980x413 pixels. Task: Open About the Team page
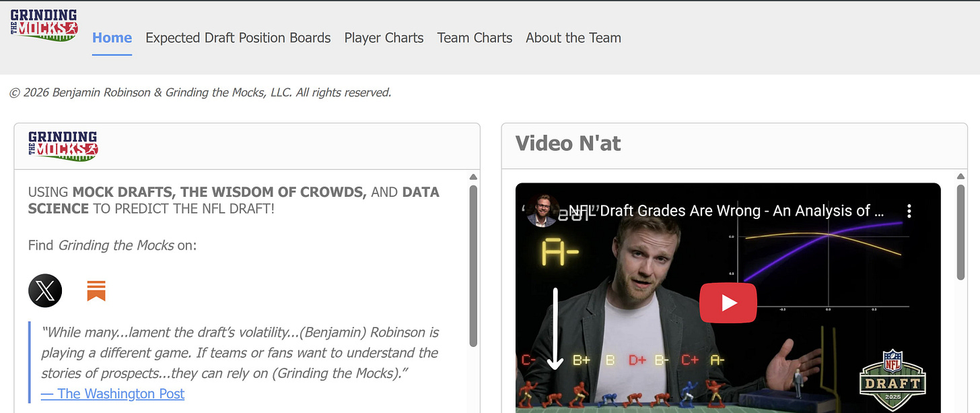(x=573, y=38)
